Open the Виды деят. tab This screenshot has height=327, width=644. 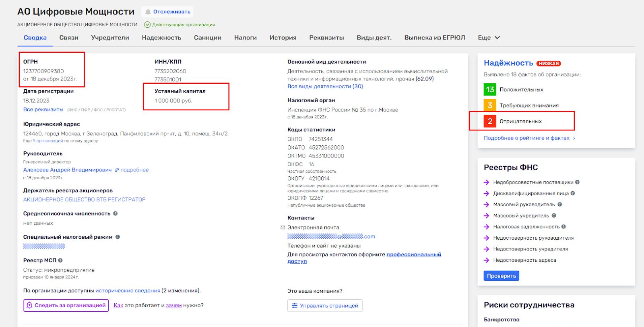click(374, 37)
